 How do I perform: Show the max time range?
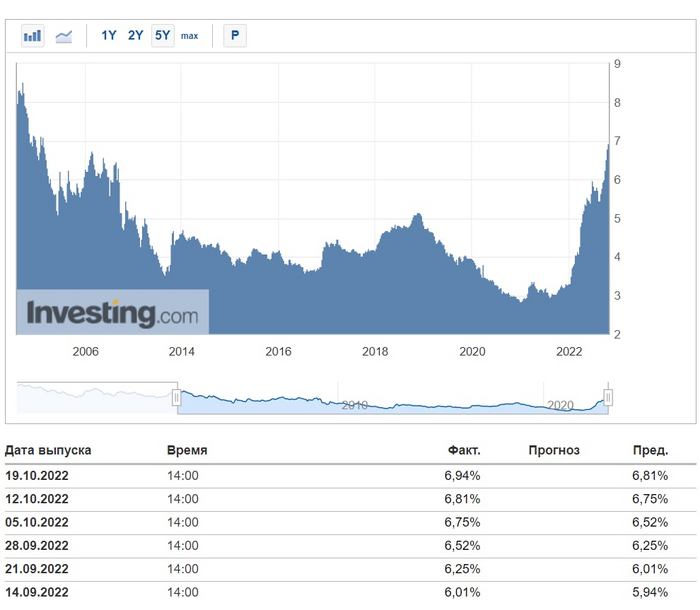click(x=190, y=36)
